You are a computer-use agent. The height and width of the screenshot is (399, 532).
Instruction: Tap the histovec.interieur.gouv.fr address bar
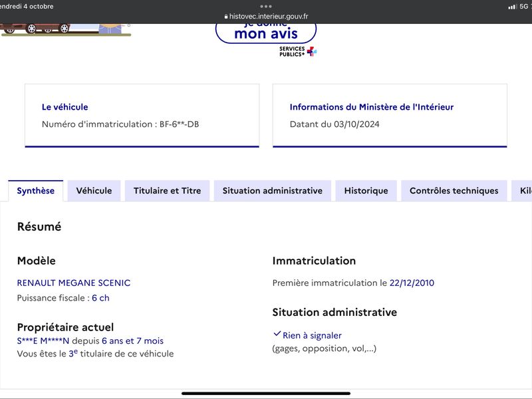(266, 16)
